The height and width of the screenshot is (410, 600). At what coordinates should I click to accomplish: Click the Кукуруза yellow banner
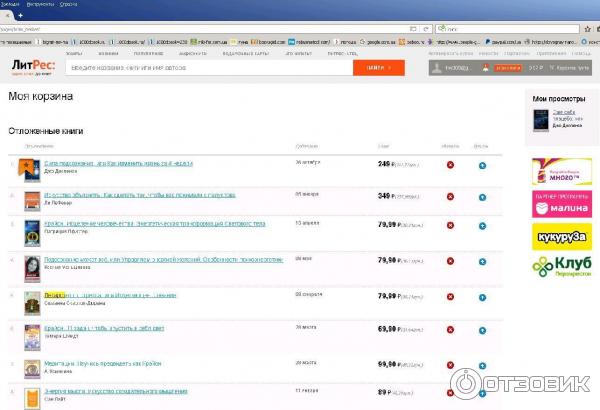click(559, 236)
